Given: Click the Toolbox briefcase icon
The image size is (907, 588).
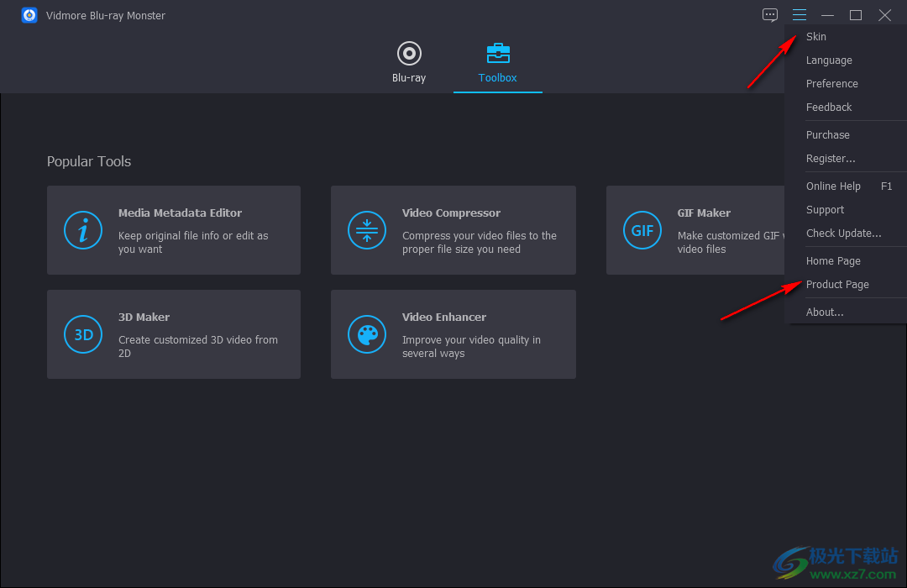Looking at the screenshot, I should coord(498,54).
